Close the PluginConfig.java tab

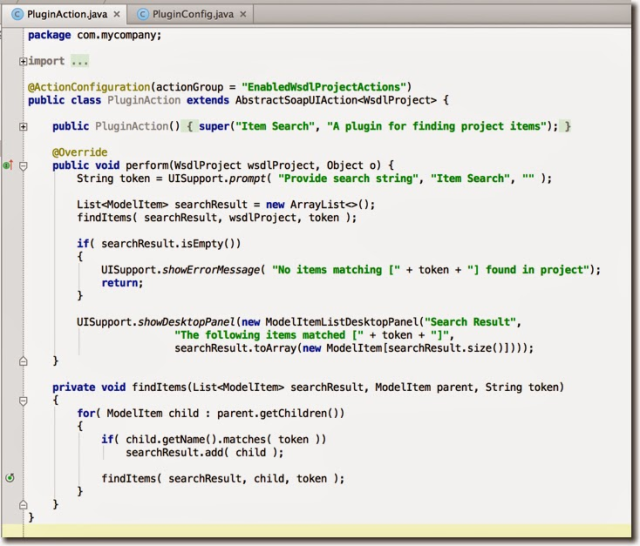243,14
